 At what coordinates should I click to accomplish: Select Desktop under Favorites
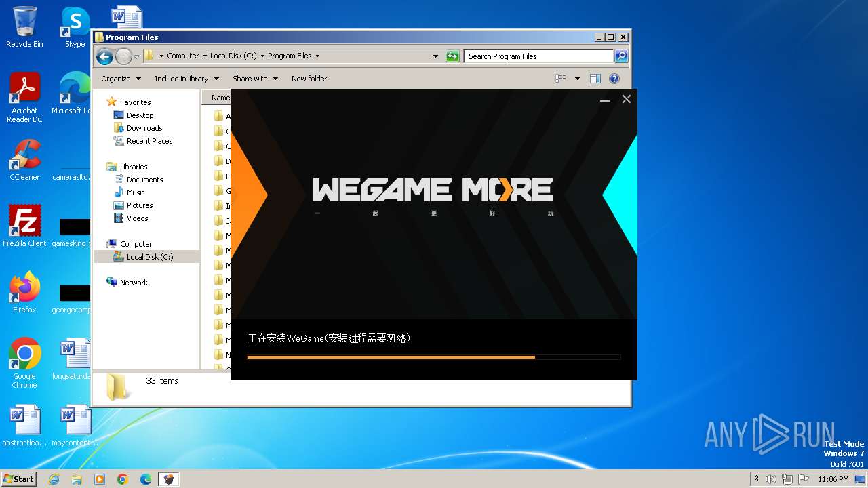click(140, 115)
